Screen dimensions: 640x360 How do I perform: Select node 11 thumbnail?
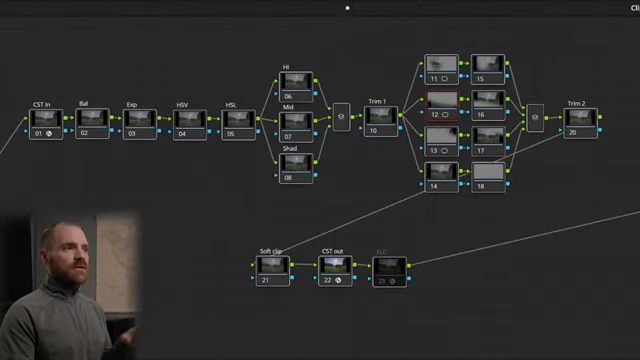(x=441, y=64)
